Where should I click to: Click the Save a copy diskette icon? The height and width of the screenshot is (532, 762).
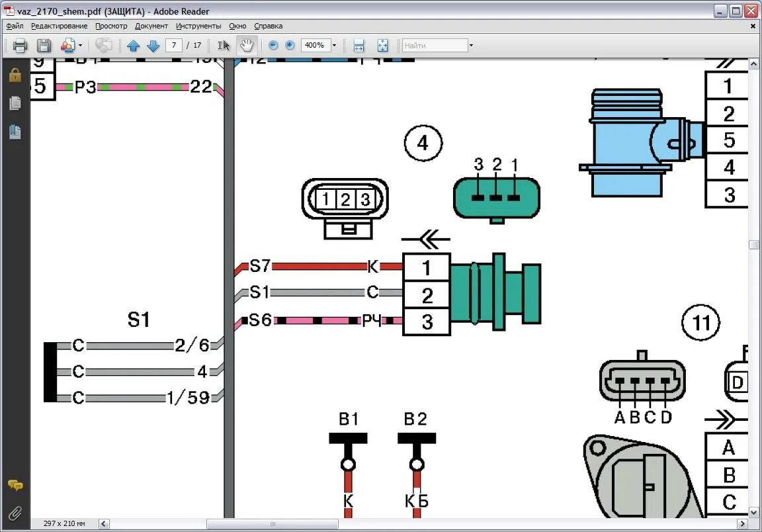tap(44, 46)
